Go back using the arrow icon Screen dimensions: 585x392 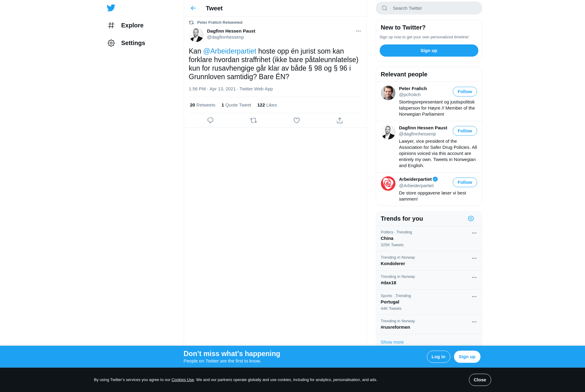tap(193, 8)
